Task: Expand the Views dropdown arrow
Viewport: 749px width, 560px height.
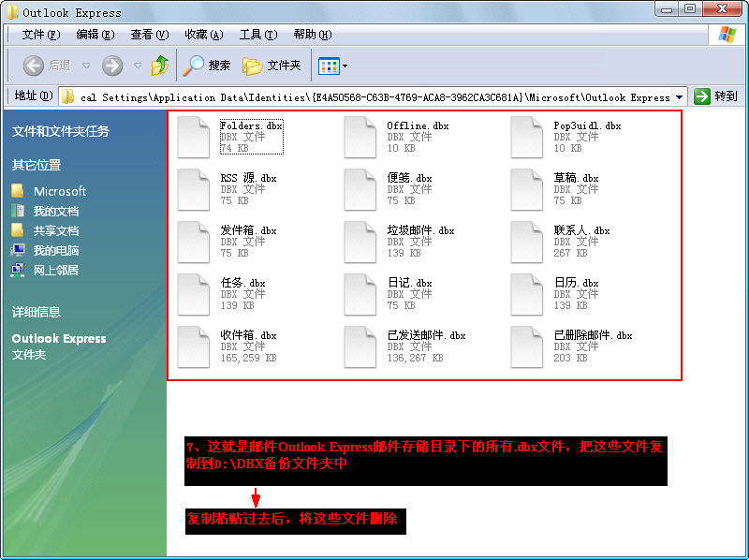Action: click(x=345, y=66)
